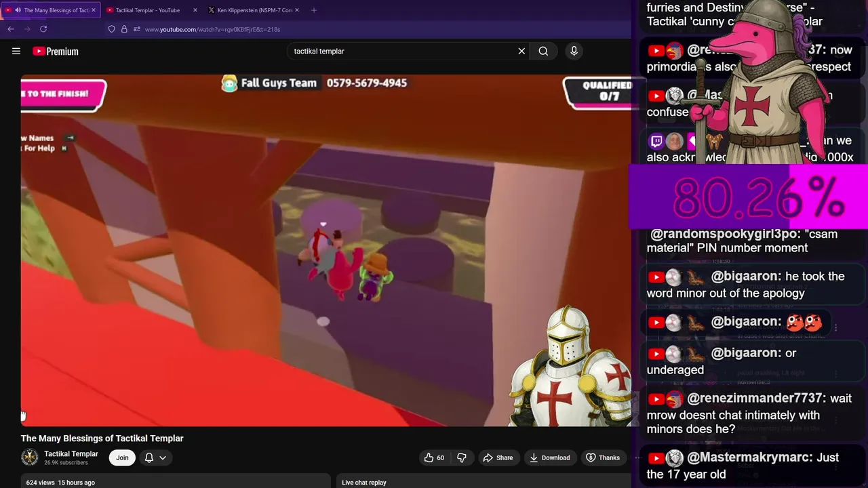Click the browser address bar URL

[x=212, y=29]
